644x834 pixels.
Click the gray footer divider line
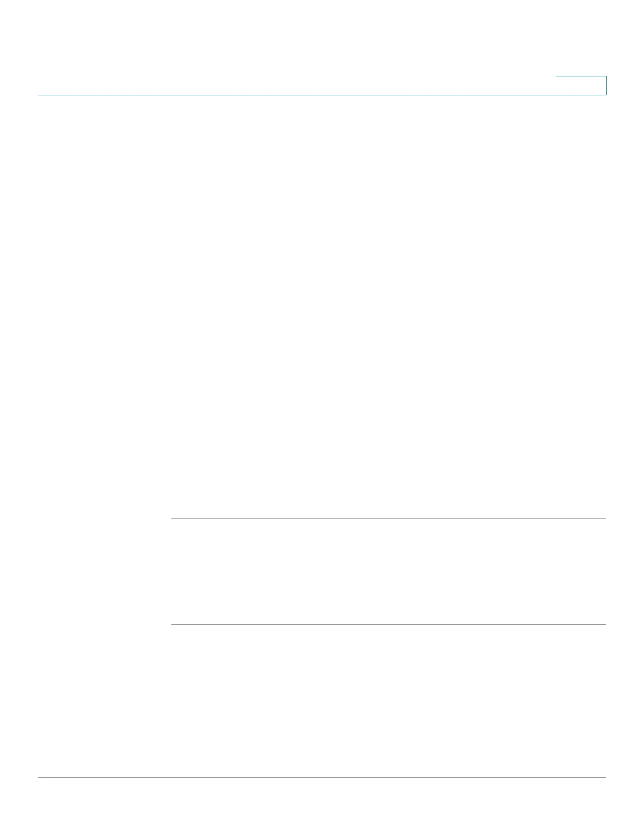pos(322,778)
